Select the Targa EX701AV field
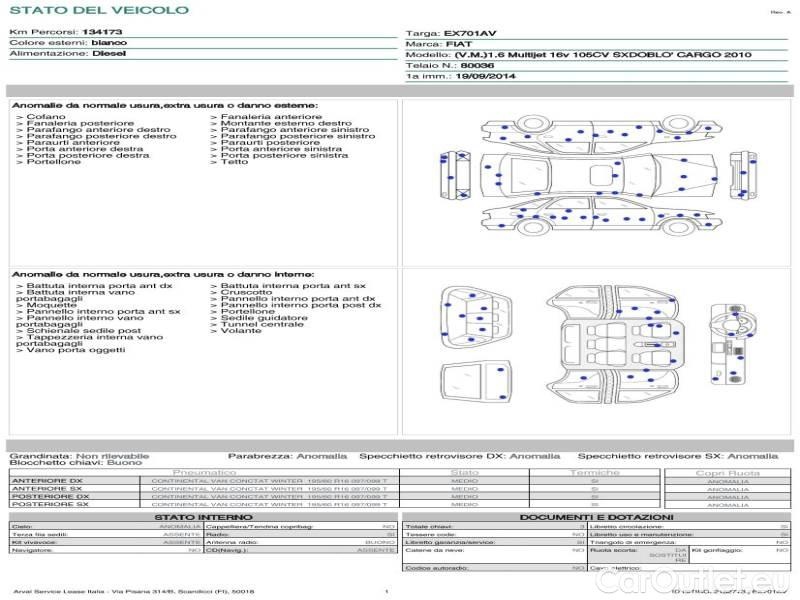This screenshot has width=800, height=600. (465, 33)
